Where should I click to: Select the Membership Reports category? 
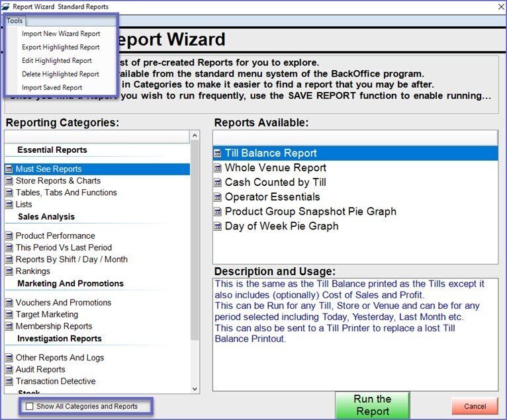(54, 327)
